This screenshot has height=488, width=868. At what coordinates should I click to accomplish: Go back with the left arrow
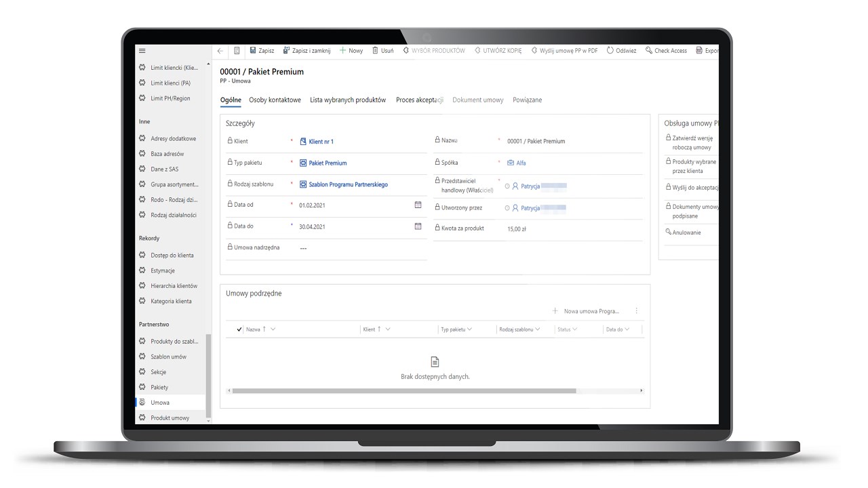point(220,51)
